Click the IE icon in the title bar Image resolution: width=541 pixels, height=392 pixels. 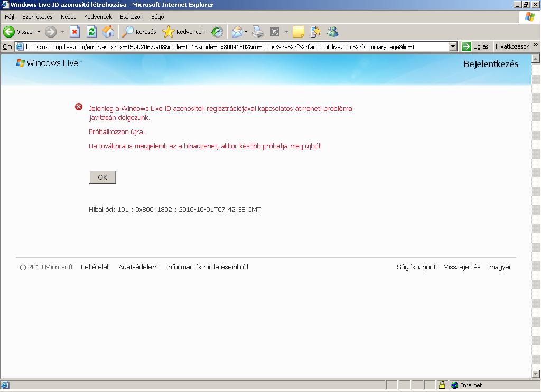pos(5,4)
